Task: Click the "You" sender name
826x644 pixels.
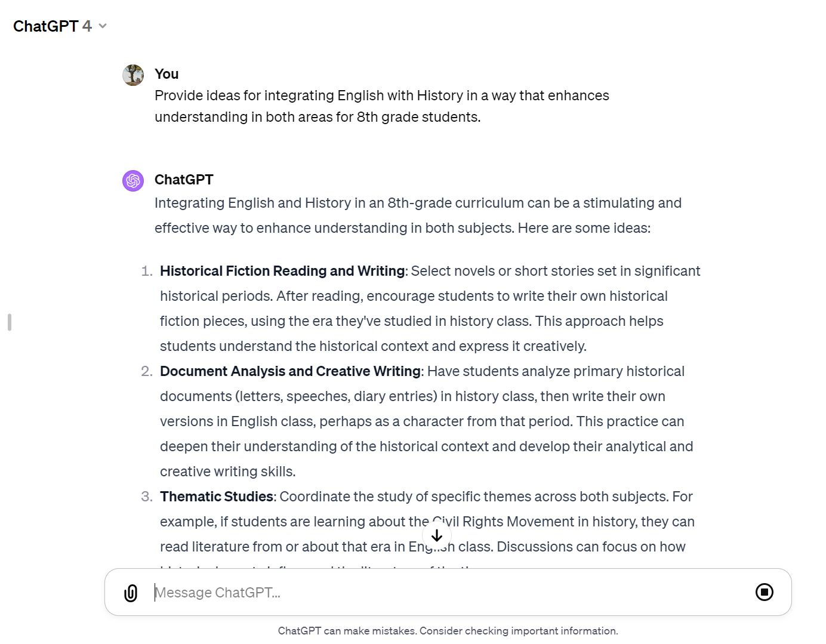Action: click(x=167, y=74)
